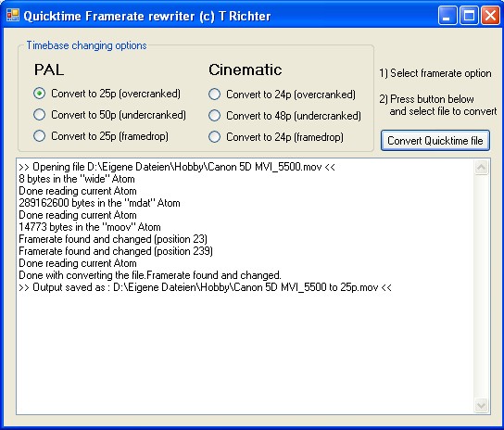The height and width of the screenshot is (430, 504).
Task: Maximize the Framerate rewriter window
Action: click(x=469, y=16)
